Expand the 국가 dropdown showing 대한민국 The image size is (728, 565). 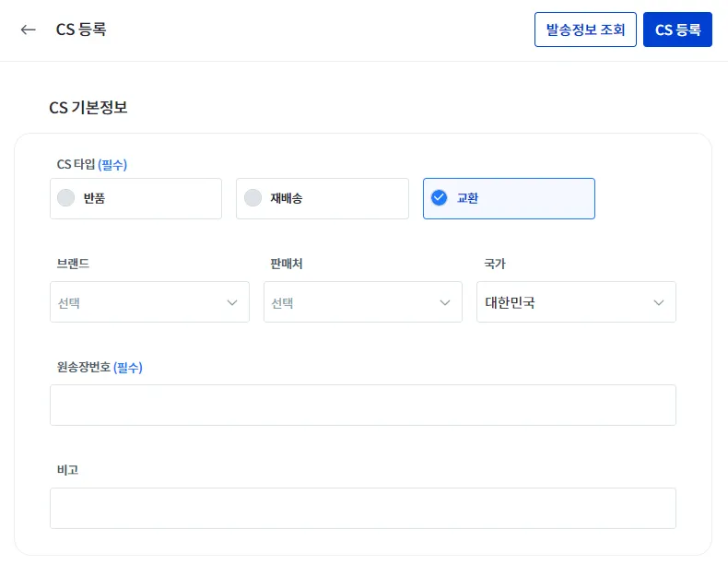point(575,302)
